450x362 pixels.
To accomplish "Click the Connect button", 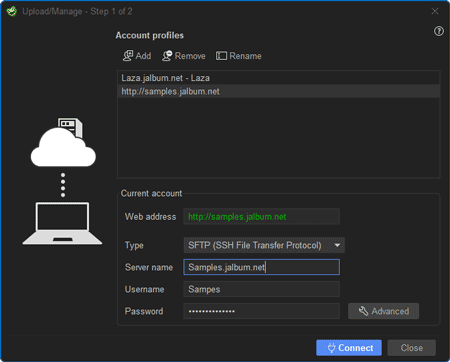I will pos(349,348).
